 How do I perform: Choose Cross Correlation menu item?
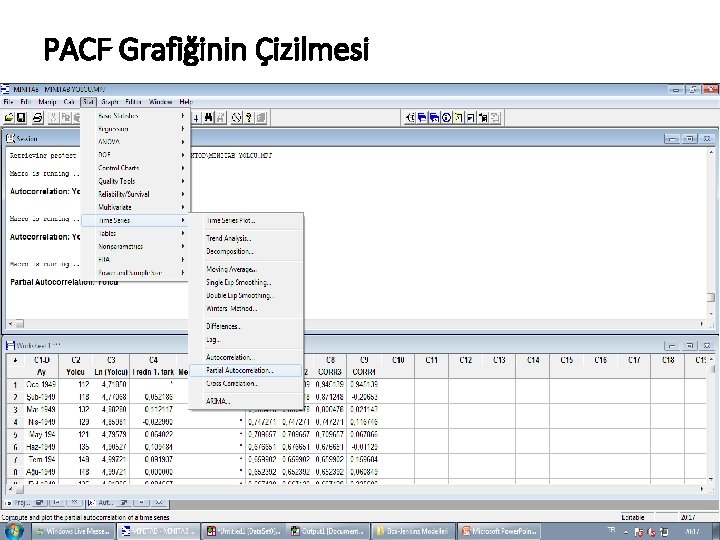(x=246, y=383)
